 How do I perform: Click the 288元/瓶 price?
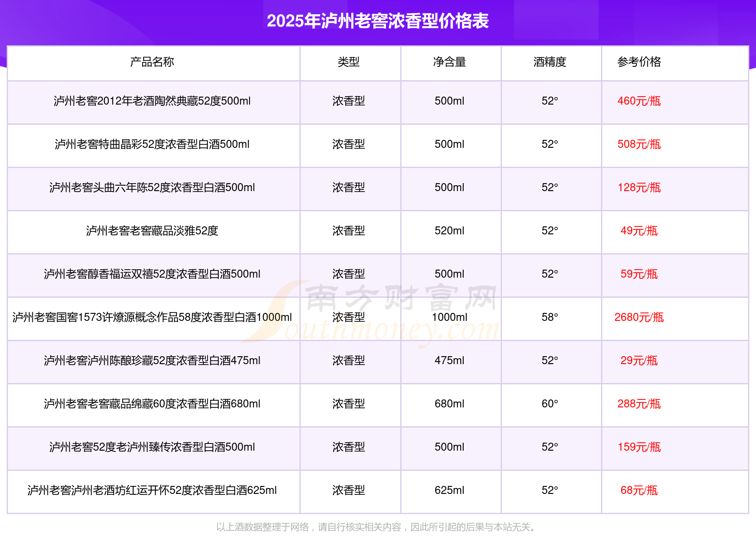tap(639, 404)
